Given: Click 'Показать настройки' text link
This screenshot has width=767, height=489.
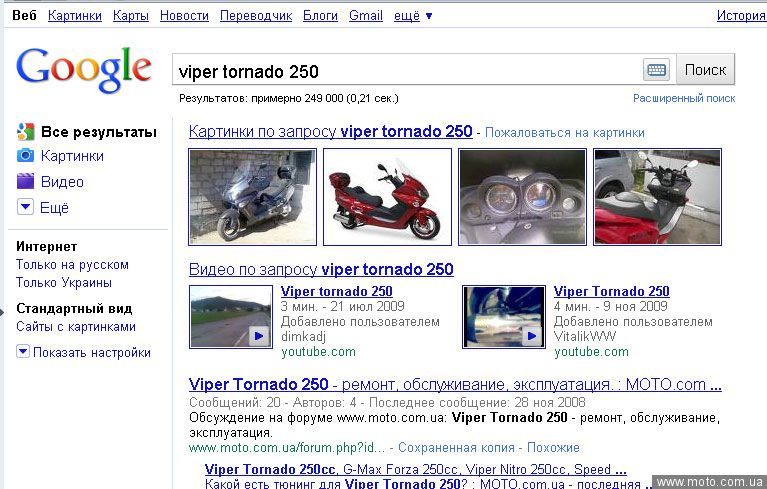Looking at the screenshot, I should pos(92,353).
